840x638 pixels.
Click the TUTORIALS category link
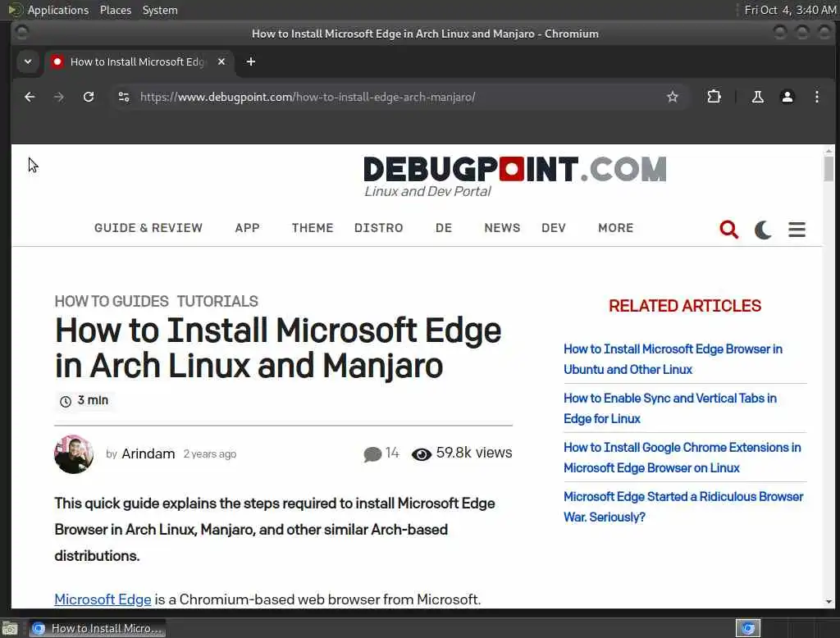(217, 302)
